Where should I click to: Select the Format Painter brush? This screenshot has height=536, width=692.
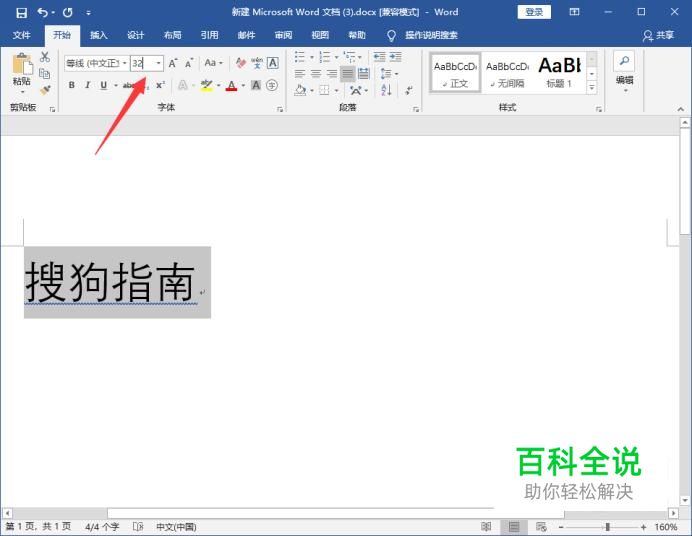click(x=45, y=90)
